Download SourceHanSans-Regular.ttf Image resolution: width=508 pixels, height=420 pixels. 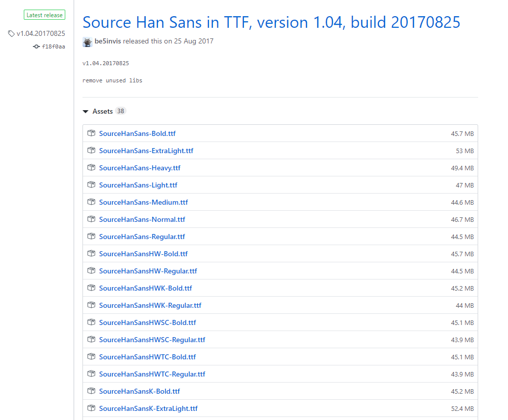[142, 236]
